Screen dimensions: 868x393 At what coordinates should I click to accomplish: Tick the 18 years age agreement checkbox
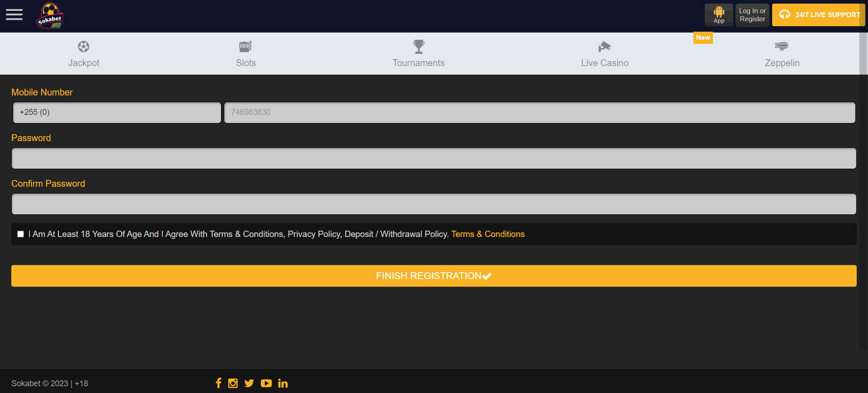click(x=20, y=234)
